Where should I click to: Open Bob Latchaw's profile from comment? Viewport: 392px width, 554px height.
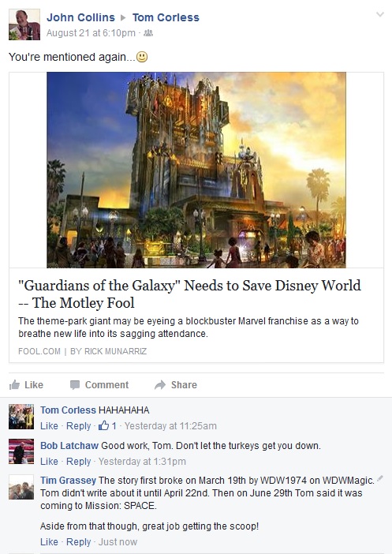click(x=69, y=446)
